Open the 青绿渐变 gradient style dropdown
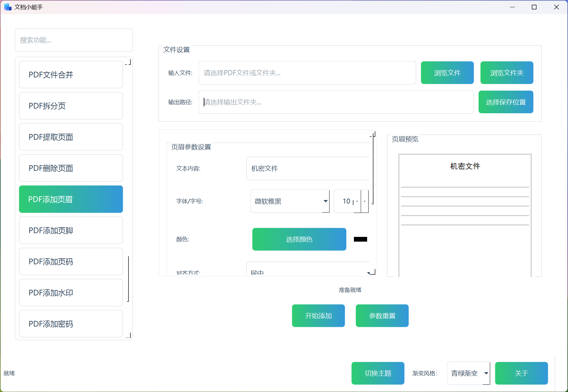568x392 pixels. (x=468, y=373)
